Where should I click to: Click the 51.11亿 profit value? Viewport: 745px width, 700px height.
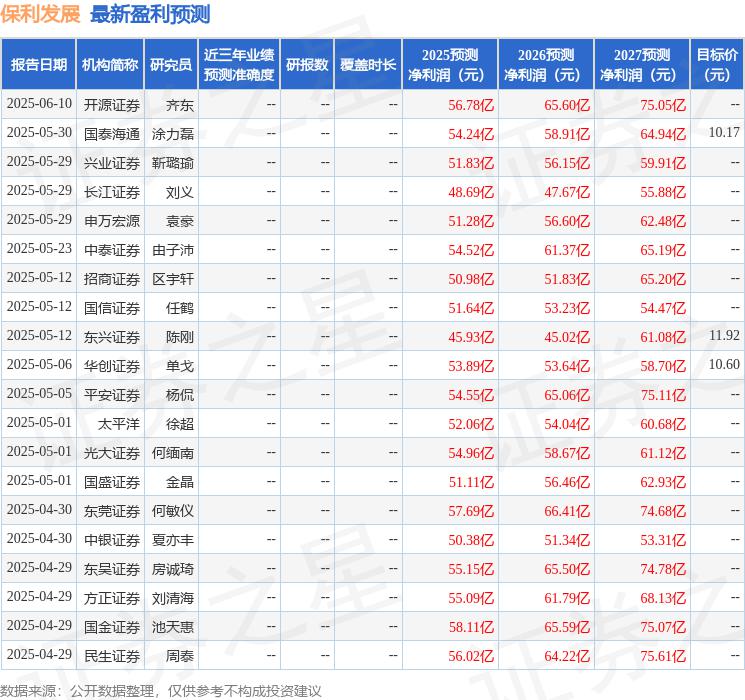[x=471, y=482]
